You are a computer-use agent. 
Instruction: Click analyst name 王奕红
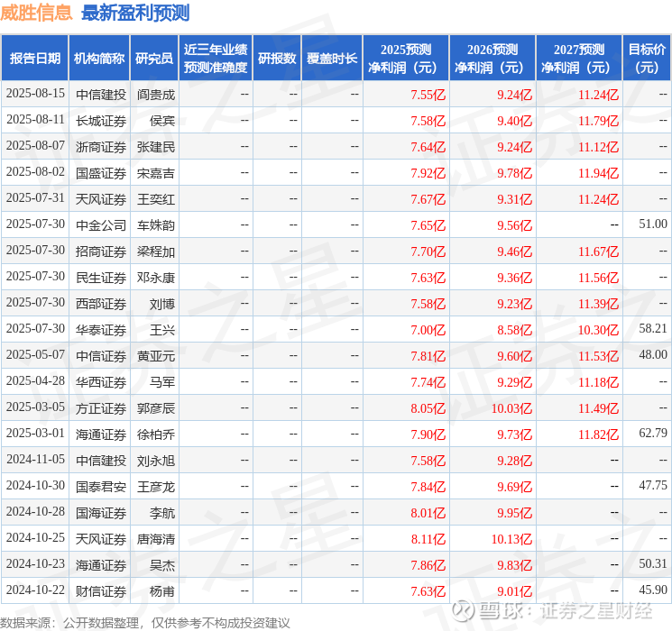tap(155, 199)
